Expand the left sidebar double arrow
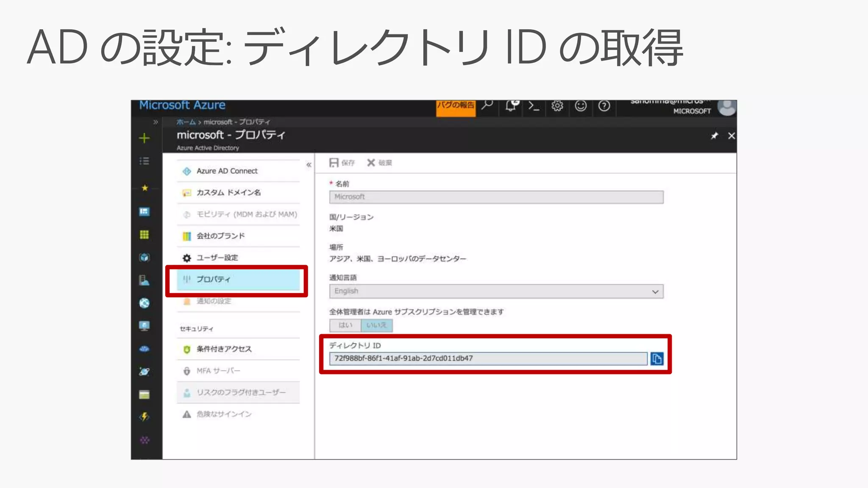 (156, 122)
